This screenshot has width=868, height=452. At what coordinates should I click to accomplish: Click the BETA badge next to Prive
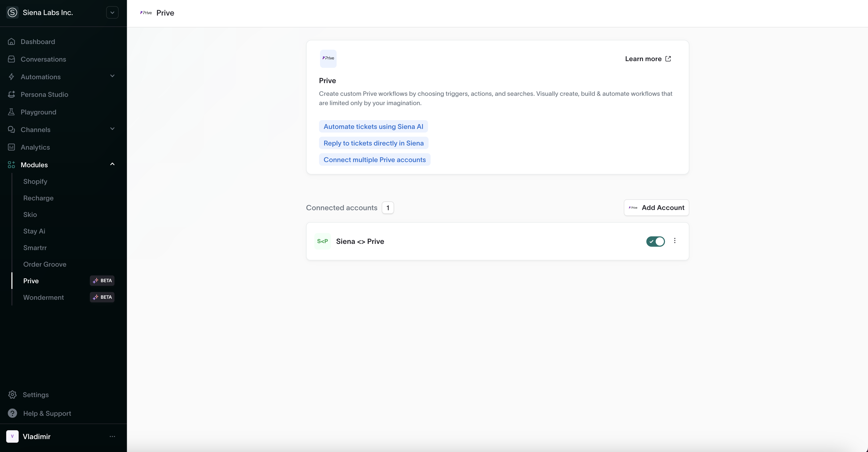[102, 281]
